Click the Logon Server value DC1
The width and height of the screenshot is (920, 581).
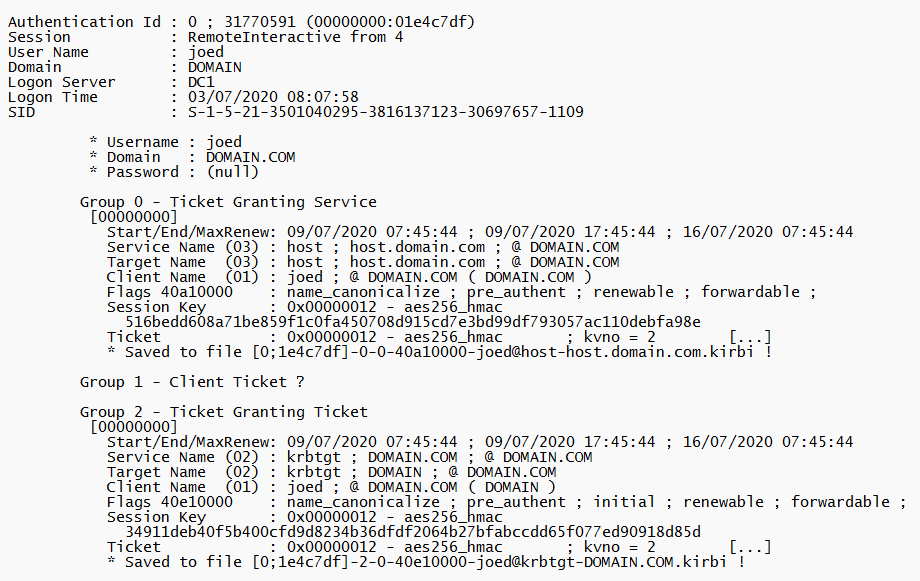[x=201, y=82]
